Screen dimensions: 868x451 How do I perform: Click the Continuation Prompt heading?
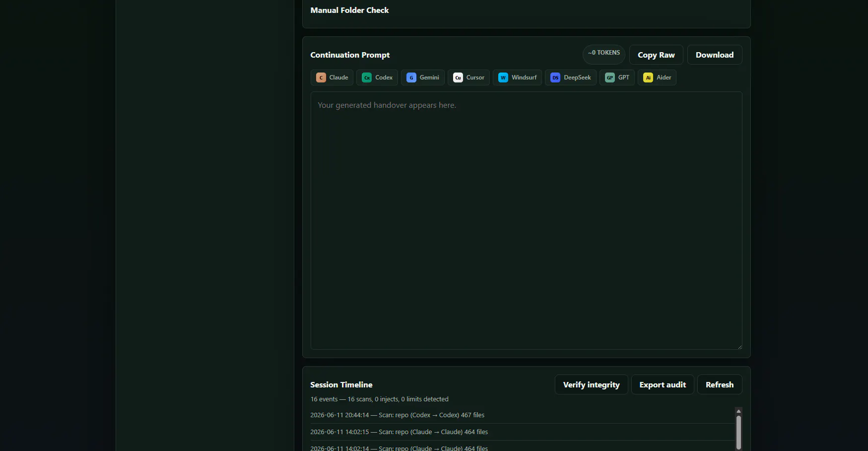point(350,55)
